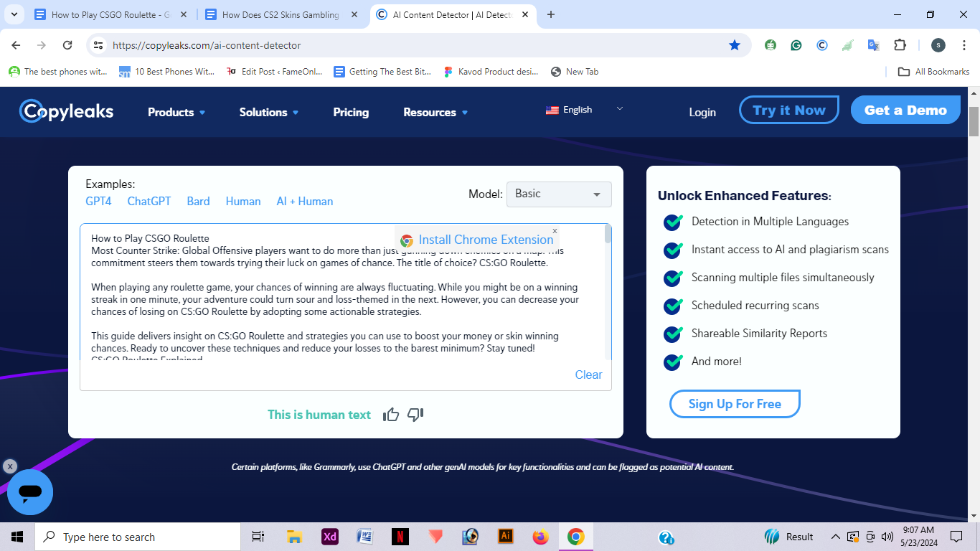
Task: Click the Sign Up For Free button
Action: [x=735, y=404]
